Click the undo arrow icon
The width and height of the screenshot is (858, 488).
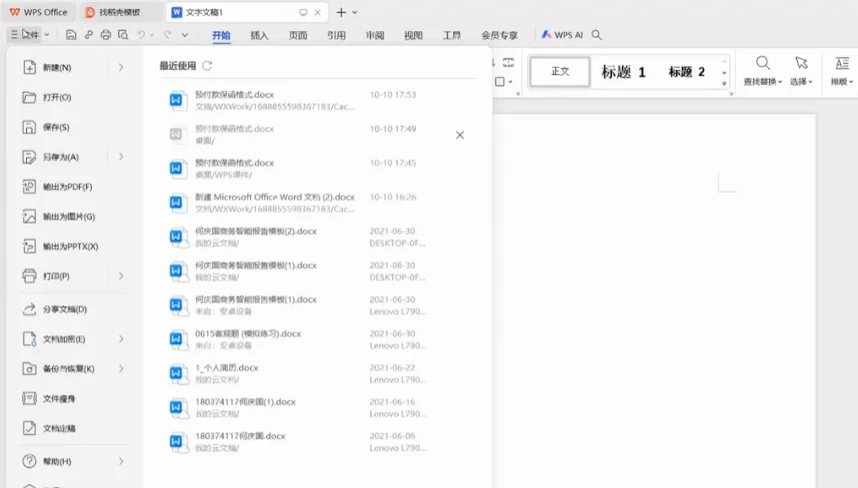click(x=141, y=35)
